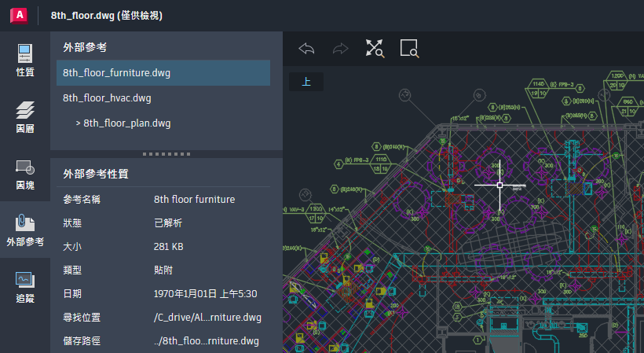The image size is (644, 353).
Task: Click the 參考名稱 label
Action: coord(82,200)
